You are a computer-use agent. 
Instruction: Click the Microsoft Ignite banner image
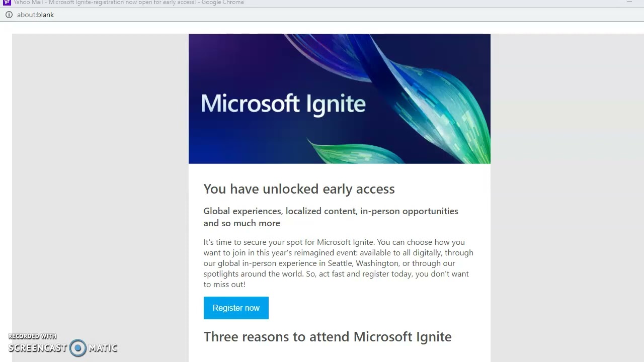click(x=340, y=99)
